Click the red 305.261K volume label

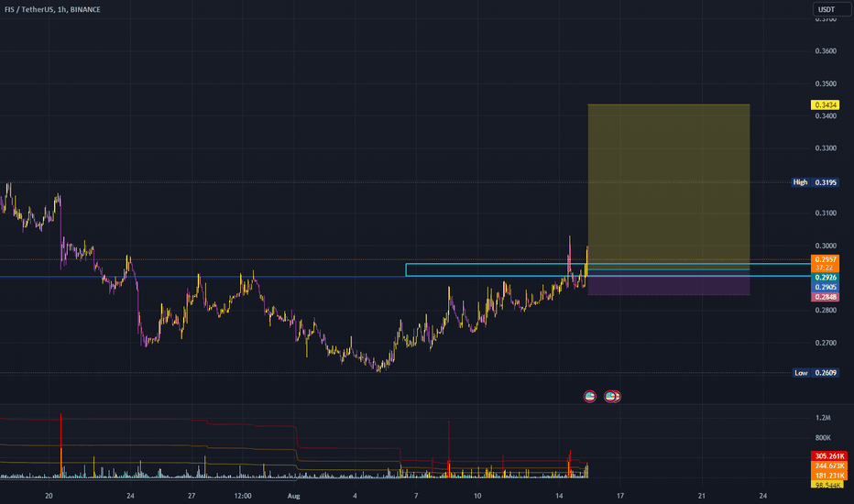coord(829,456)
